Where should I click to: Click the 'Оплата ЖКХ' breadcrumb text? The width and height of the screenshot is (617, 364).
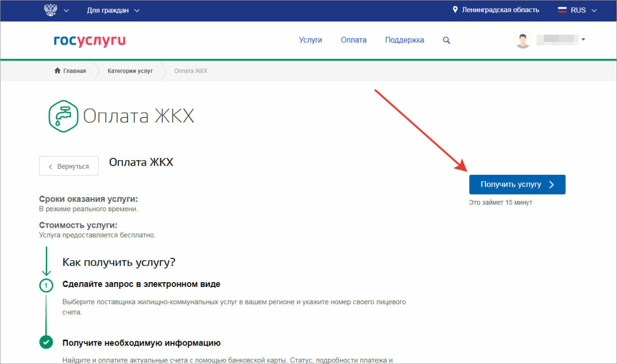pyautogui.click(x=191, y=71)
